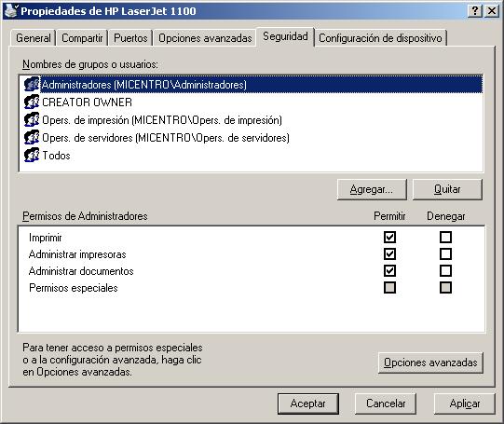
Task: Open the Compartir tab
Action: 82,38
